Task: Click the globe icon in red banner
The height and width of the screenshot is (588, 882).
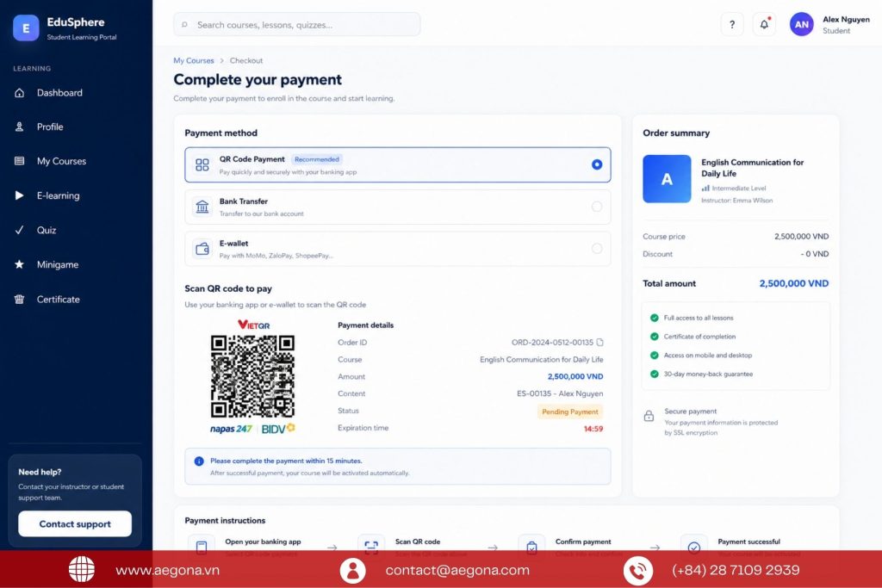Action: coord(82,569)
